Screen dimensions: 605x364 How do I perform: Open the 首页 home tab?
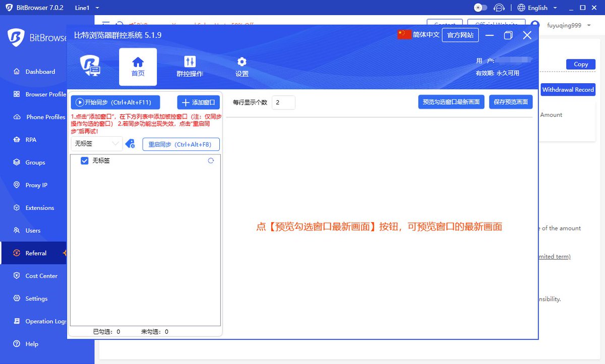138,67
